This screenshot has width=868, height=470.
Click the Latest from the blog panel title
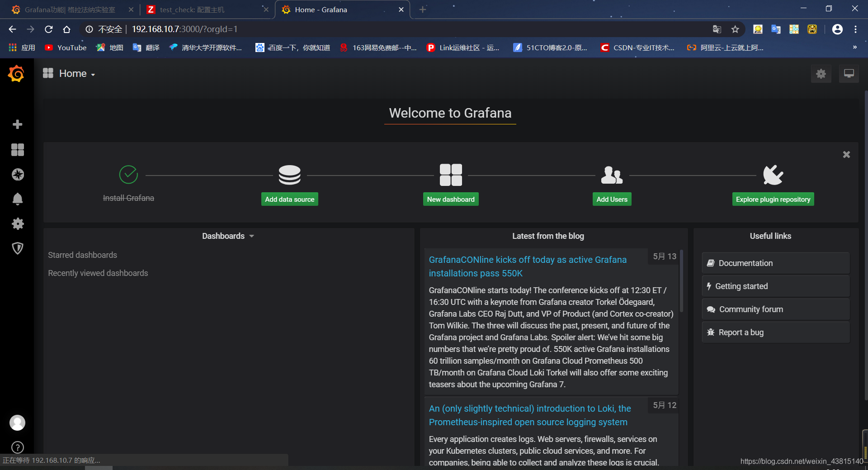tap(548, 236)
